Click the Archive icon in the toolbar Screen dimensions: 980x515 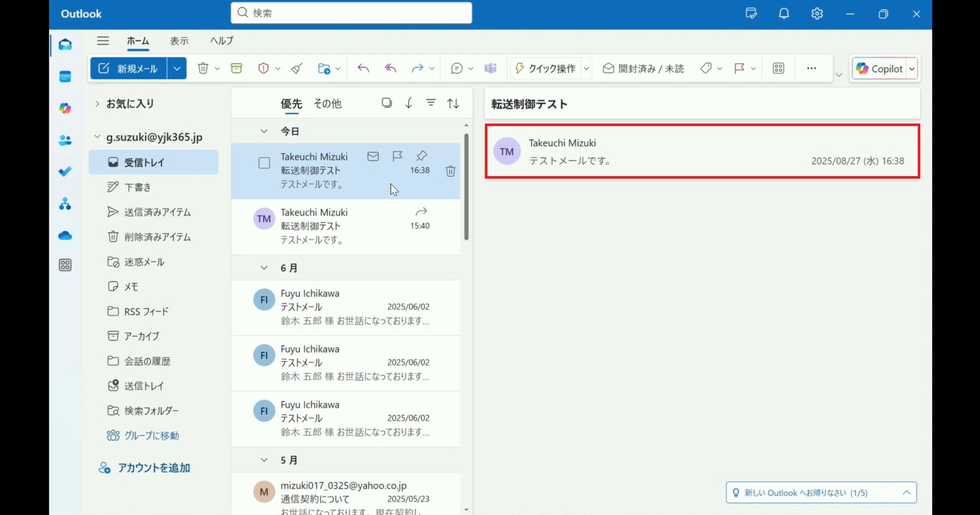coord(236,68)
